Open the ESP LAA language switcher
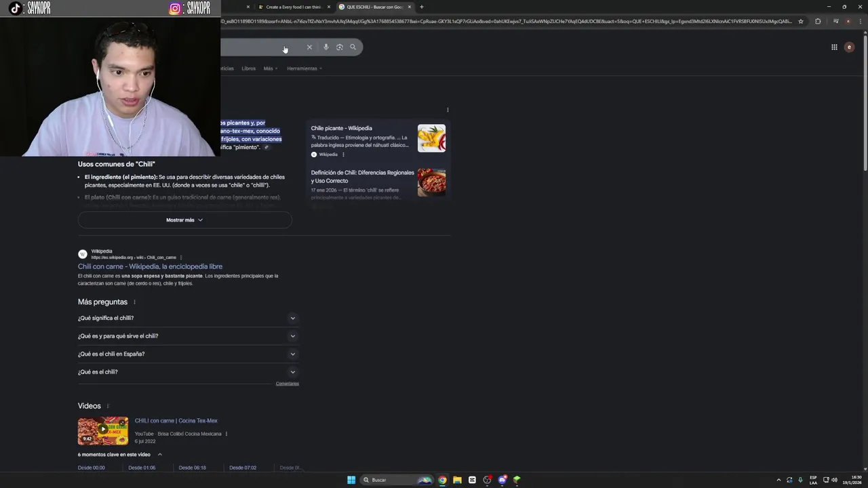The height and width of the screenshot is (488, 868). 813,480
